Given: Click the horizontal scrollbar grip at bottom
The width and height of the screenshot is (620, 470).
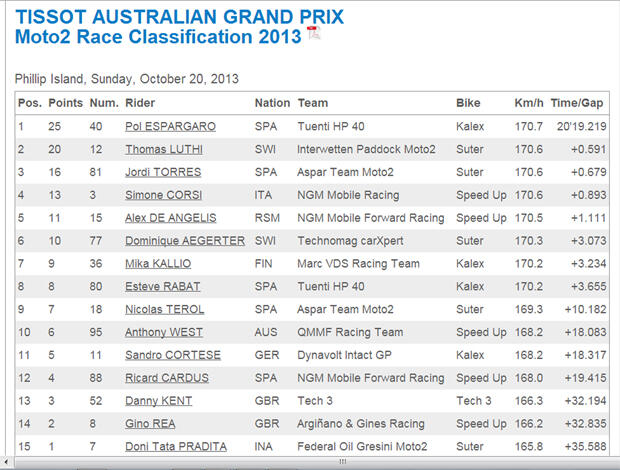Looking at the screenshot, I should [343, 461].
